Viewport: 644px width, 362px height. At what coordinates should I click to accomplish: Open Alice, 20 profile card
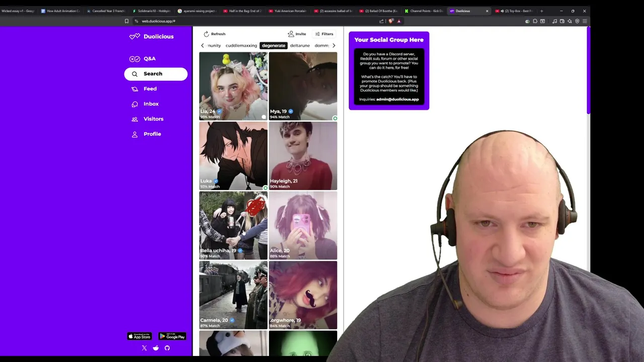[303, 225]
